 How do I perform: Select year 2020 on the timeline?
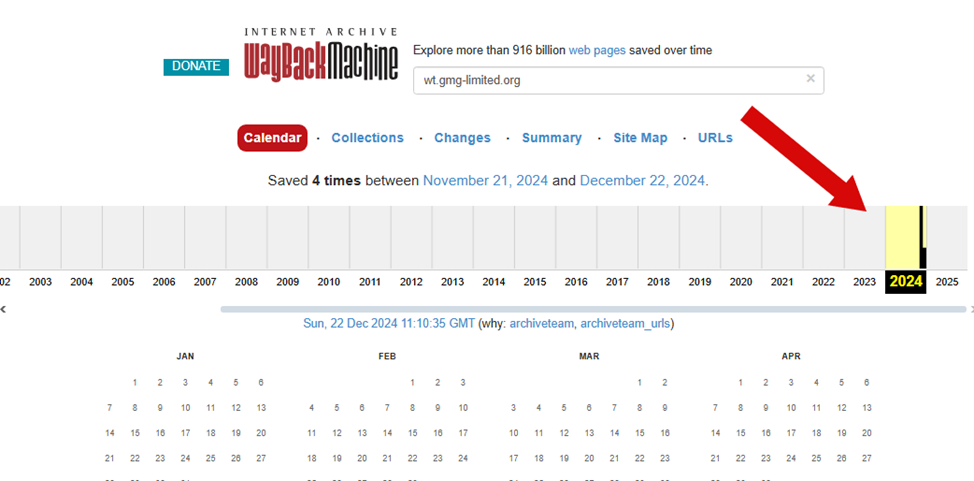coord(740,282)
